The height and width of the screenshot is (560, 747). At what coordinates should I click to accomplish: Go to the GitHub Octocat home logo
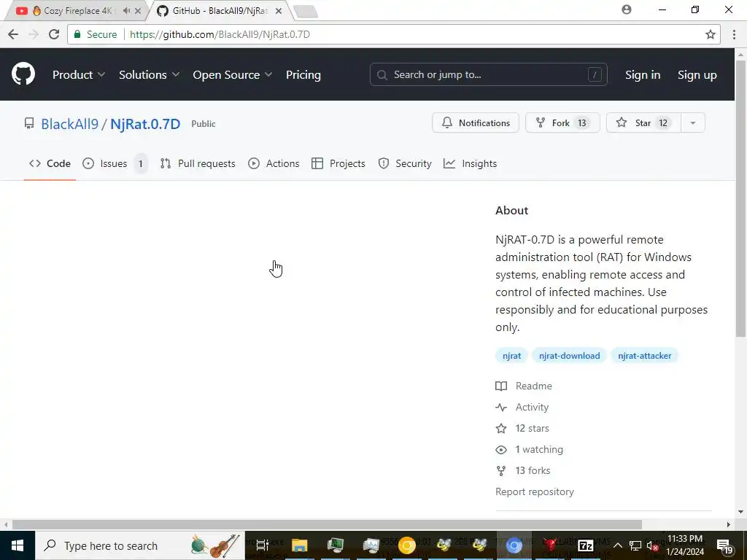coord(23,74)
